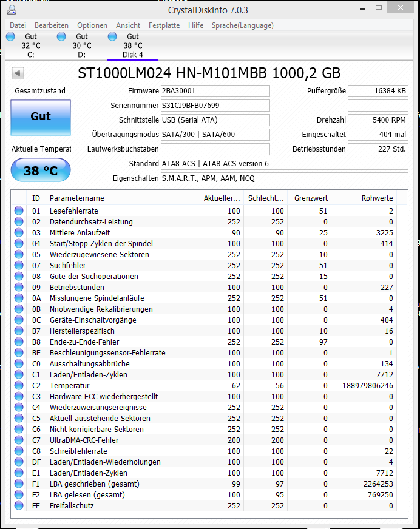Click the status indicator for Temperatur
This screenshot has height=529, width=420.
[18, 385]
